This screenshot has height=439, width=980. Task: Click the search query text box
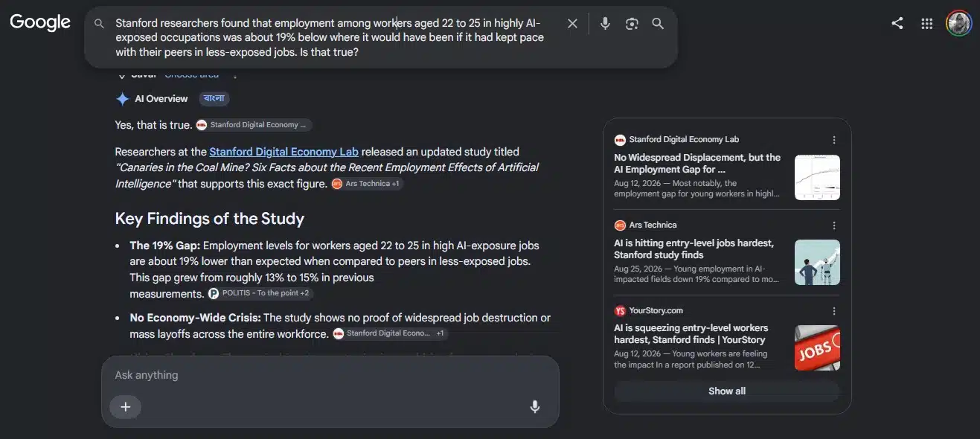click(332, 38)
